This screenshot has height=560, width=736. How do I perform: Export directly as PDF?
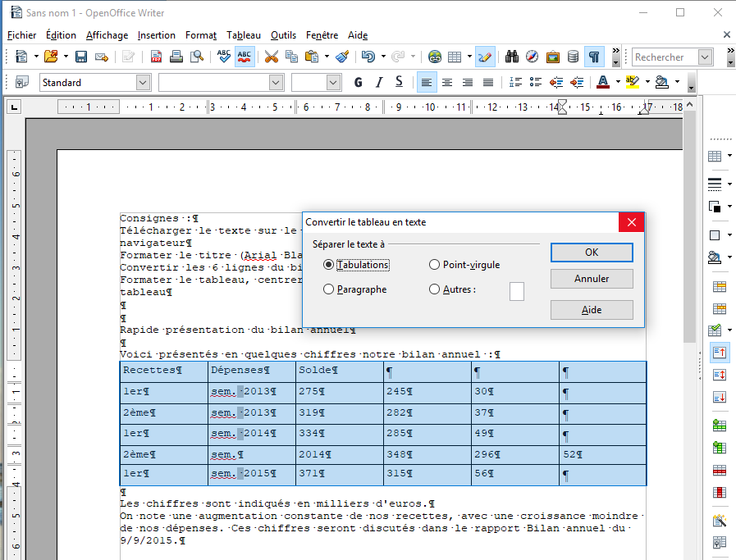(x=156, y=57)
